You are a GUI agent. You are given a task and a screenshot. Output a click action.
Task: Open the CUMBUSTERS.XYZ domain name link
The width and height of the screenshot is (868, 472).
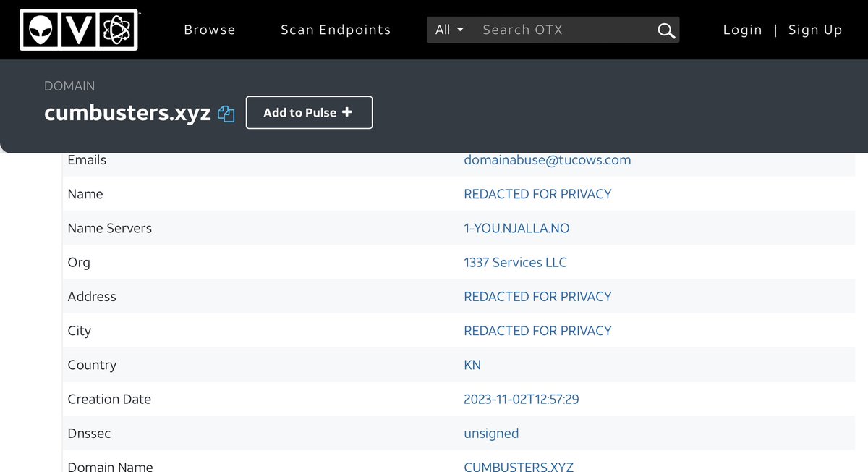pyautogui.click(x=519, y=466)
